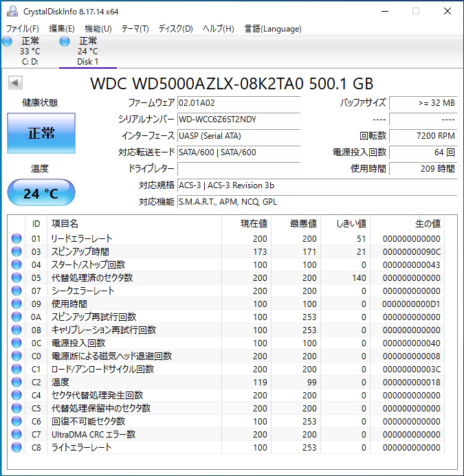
Task: Click the power on hours value 209 時間
Action: click(423, 168)
